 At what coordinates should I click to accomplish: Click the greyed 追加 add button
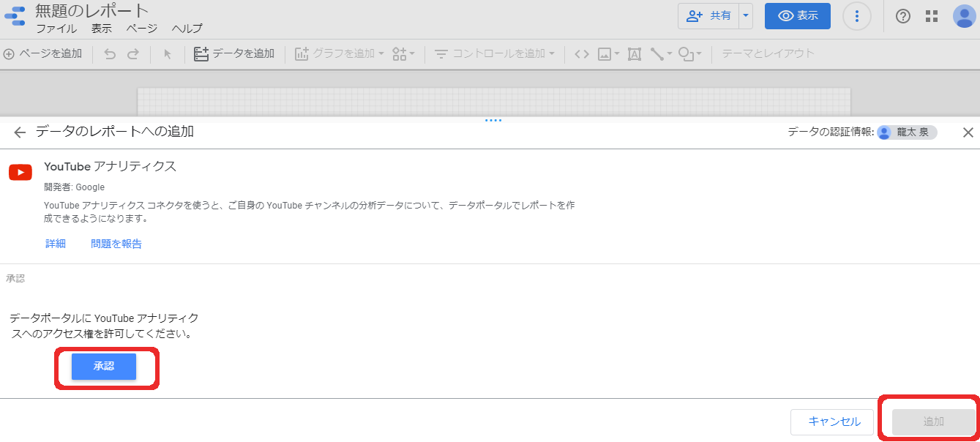point(933,422)
